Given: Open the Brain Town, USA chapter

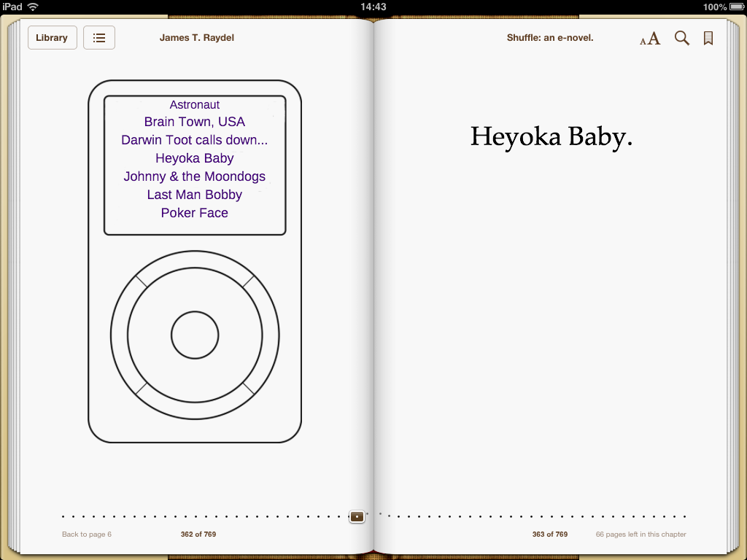Looking at the screenshot, I should 194,122.
